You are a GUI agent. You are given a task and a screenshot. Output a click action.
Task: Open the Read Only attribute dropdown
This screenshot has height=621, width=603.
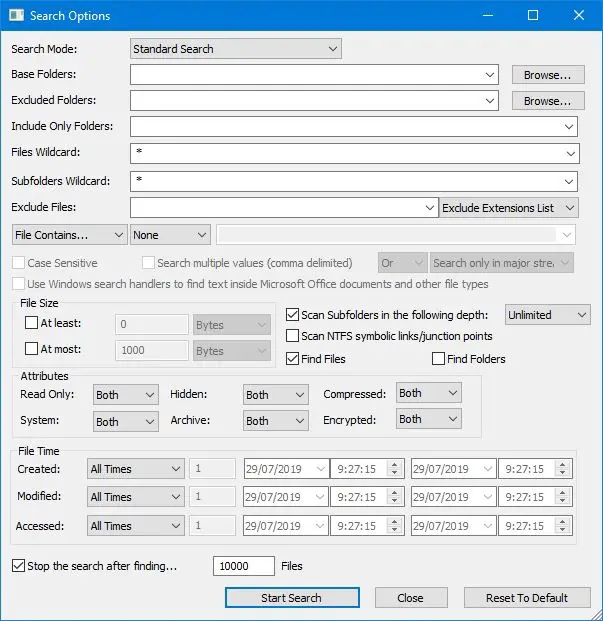pyautogui.click(x=126, y=394)
